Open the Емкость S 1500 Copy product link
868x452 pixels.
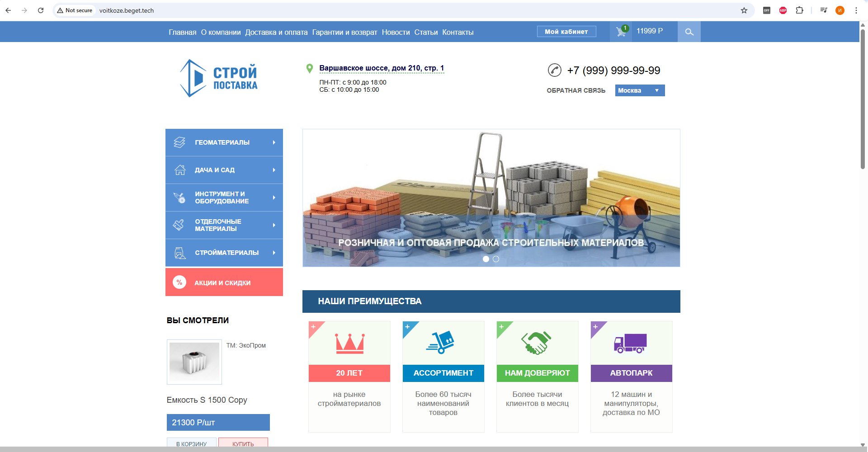pyautogui.click(x=207, y=400)
